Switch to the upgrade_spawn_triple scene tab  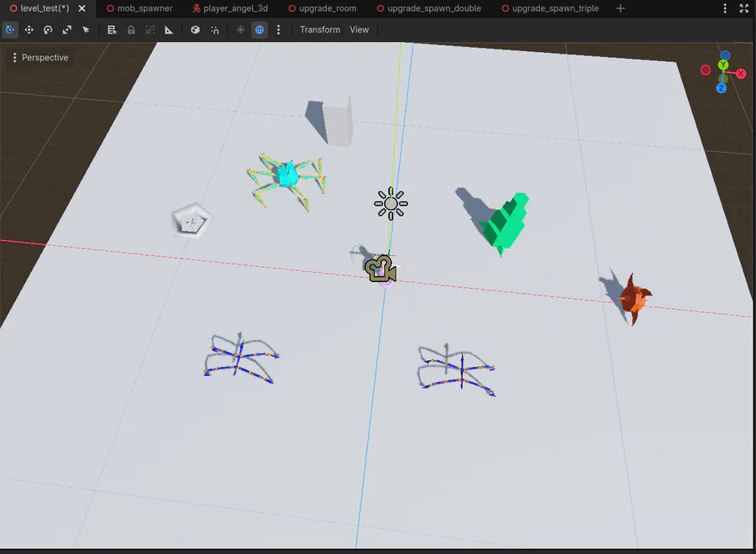point(550,8)
